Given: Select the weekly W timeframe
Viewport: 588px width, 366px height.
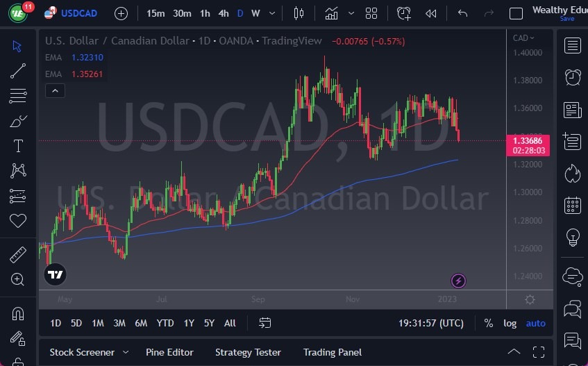Looking at the screenshot, I should 255,13.
